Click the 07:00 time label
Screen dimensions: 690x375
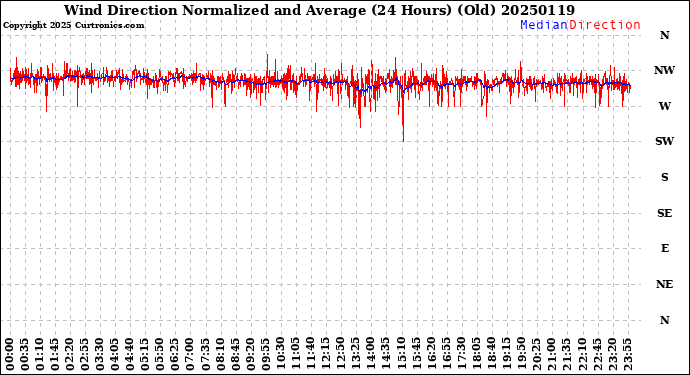coord(191,354)
